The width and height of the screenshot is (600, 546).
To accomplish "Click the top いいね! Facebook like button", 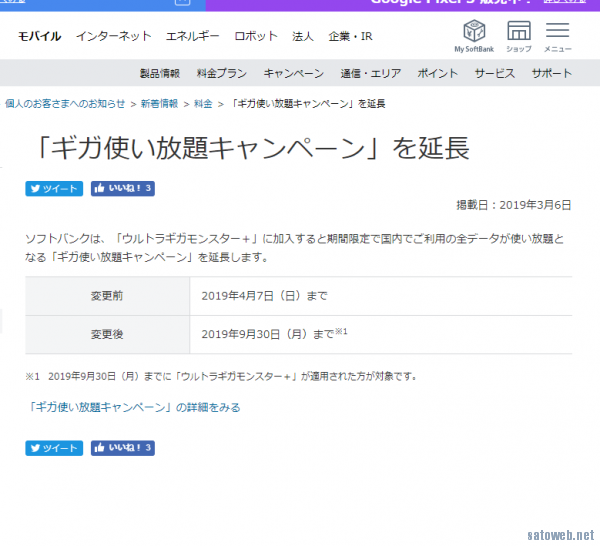I will (123, 188).
